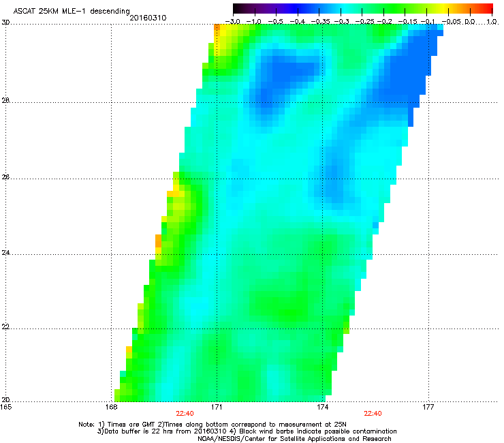Select the -0.35 color scale label
The width and height of the screenshot is (504, 443).
321,22
